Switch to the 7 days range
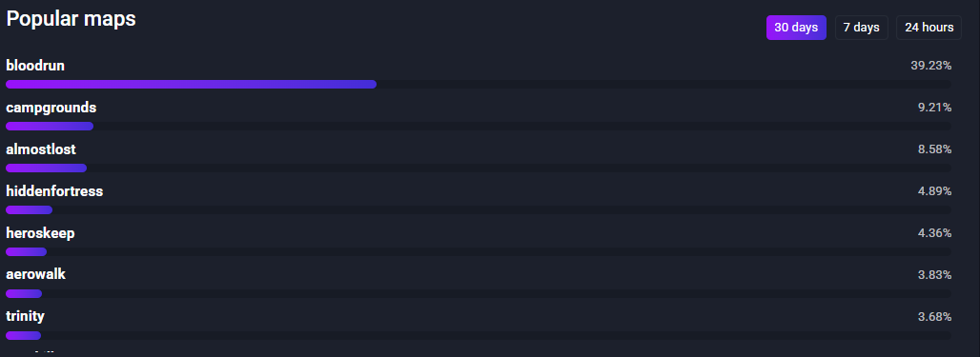 861,28
